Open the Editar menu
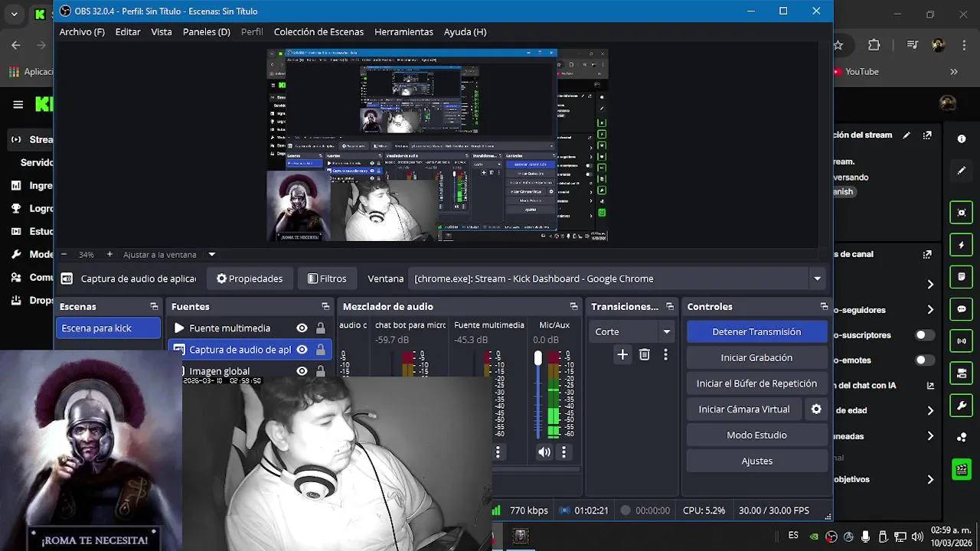 point(128,31)
